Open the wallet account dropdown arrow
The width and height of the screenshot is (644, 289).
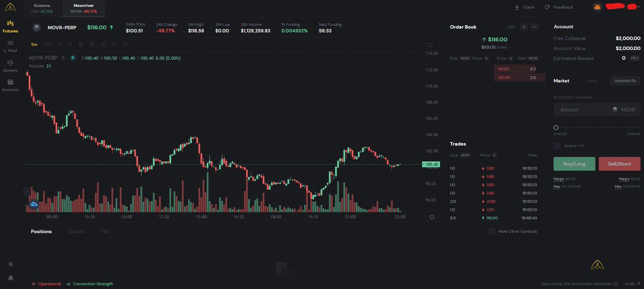point(639,8)
